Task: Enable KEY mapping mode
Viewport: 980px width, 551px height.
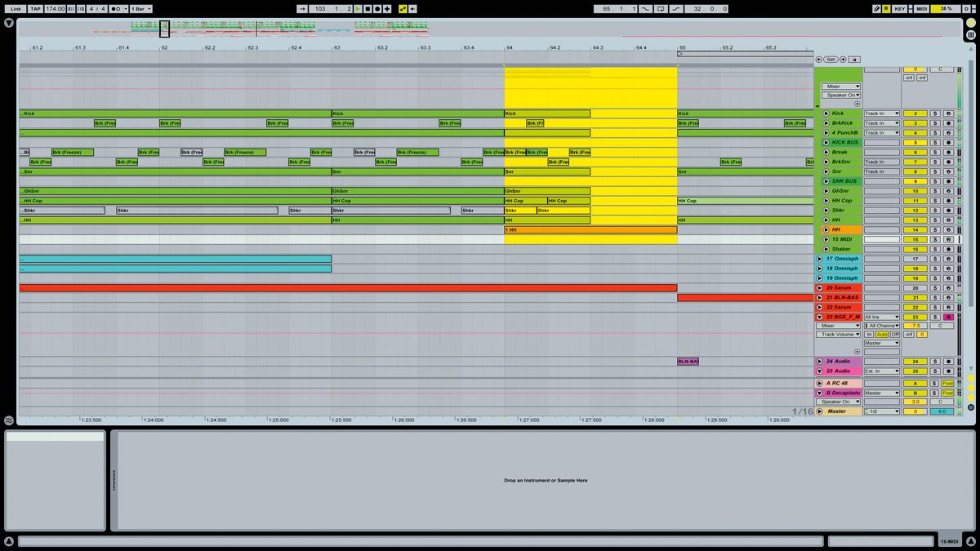Action: 900,8
